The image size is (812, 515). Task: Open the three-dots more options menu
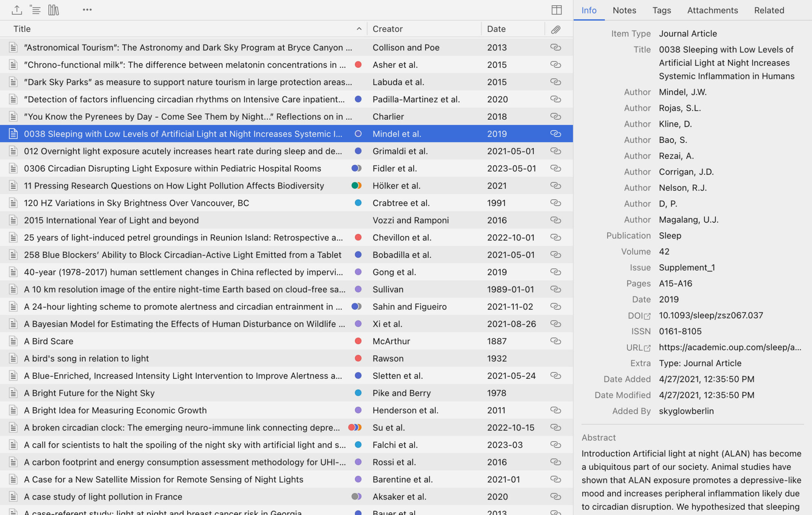[87, 10]
